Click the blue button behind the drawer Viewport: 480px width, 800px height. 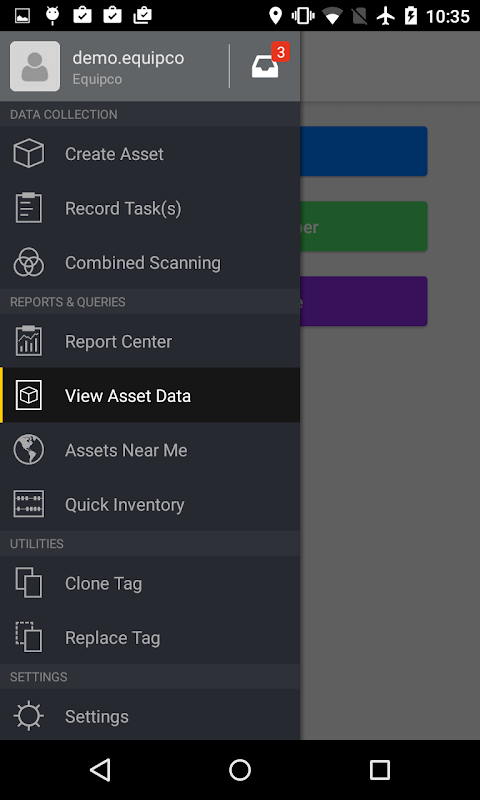(x=364, y=152)
